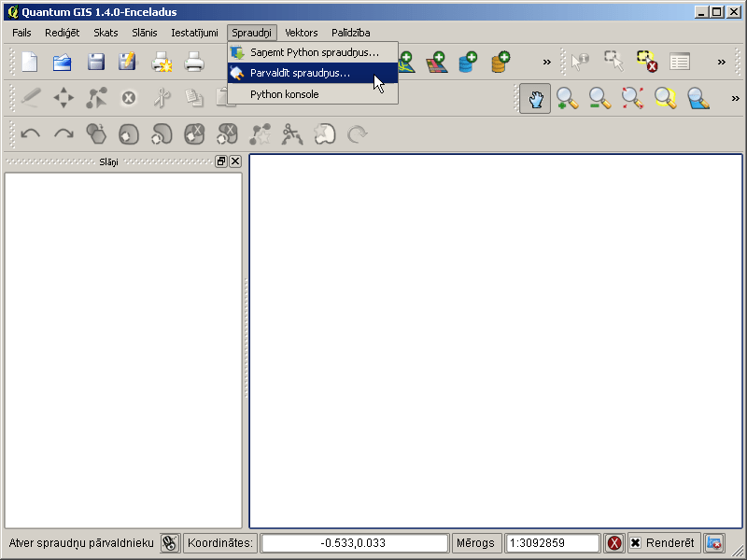Open the Fails menu
747x560 pixels.
pyautogui.click(x=21, y=33)
